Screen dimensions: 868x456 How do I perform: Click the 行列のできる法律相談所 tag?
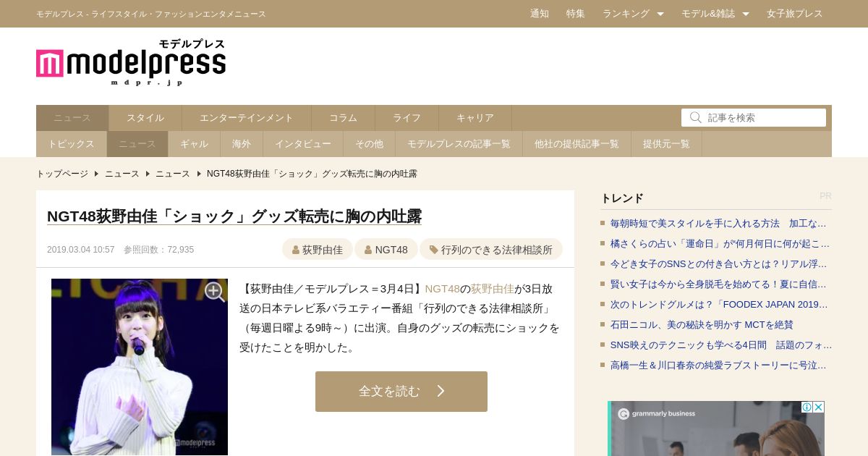[x=491, y=250]
